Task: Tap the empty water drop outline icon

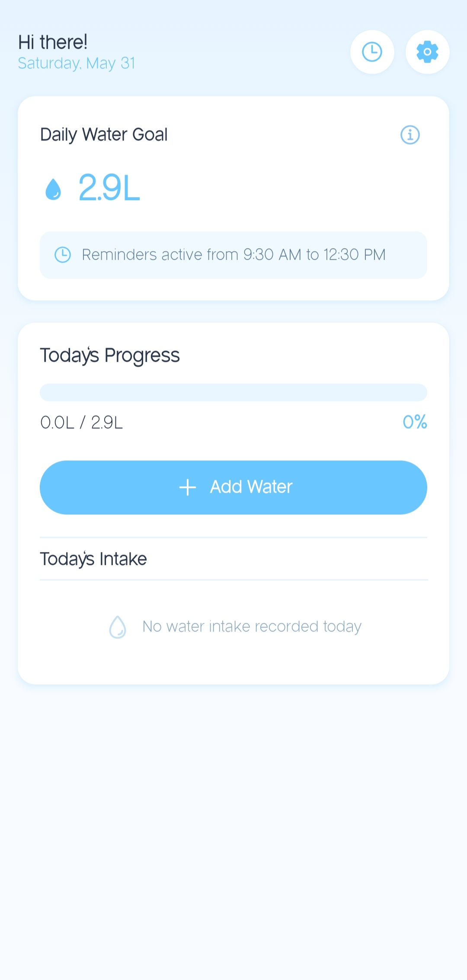Action: tap(118, 627)
